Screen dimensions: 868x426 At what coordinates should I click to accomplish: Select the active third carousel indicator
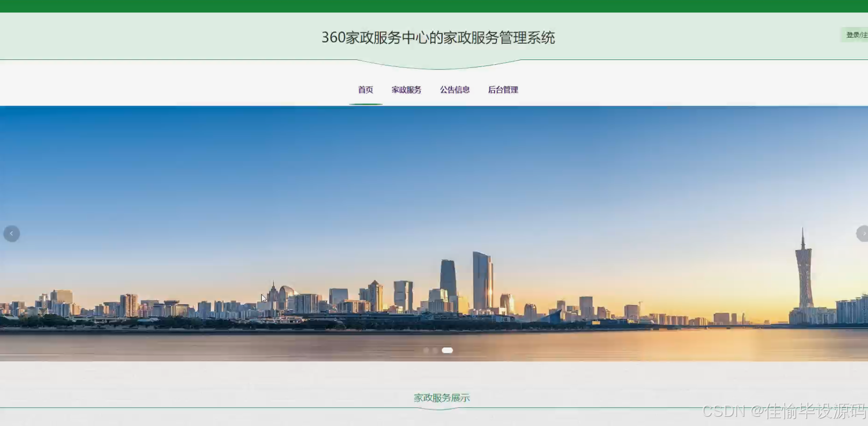[x=447, y=350]
